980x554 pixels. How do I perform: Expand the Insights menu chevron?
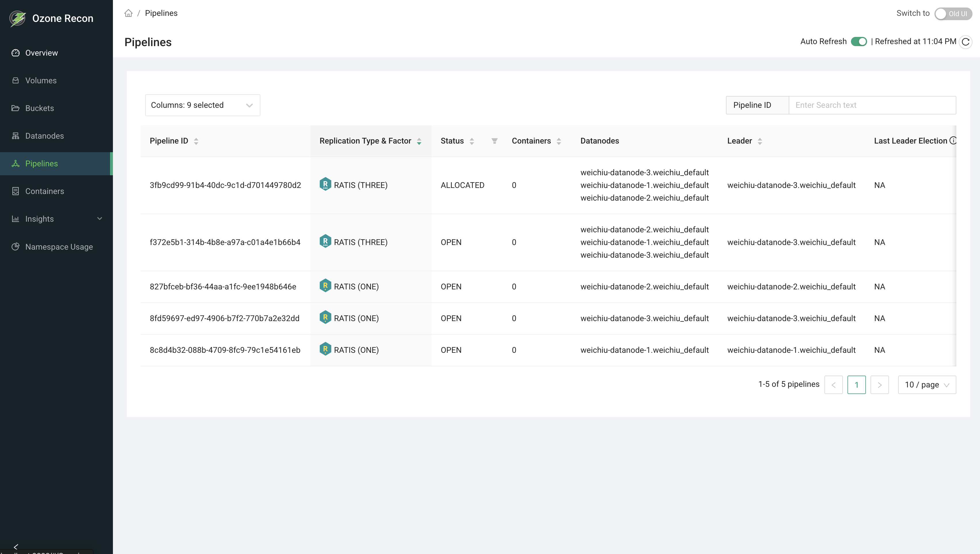[x=100, y=219]
